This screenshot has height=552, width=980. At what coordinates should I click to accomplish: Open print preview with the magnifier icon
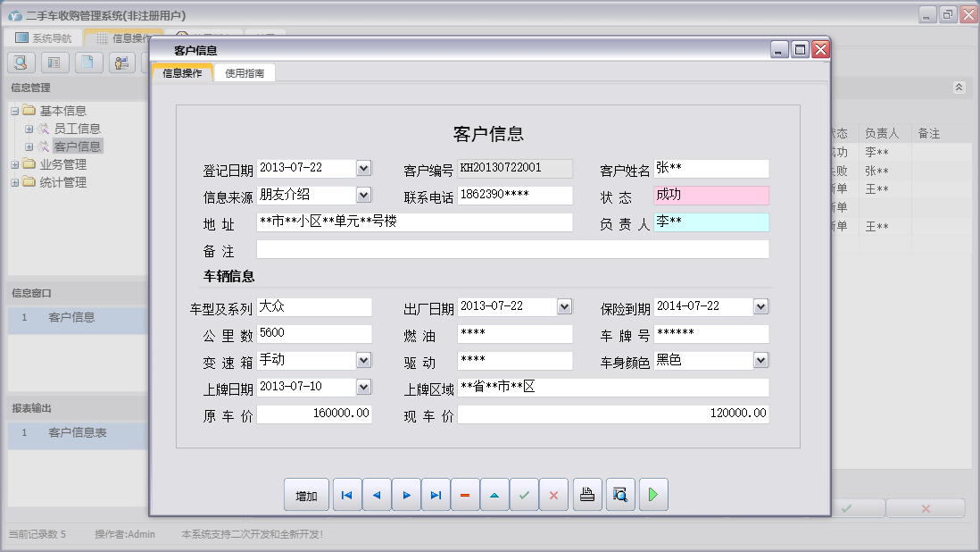(619, 495)
